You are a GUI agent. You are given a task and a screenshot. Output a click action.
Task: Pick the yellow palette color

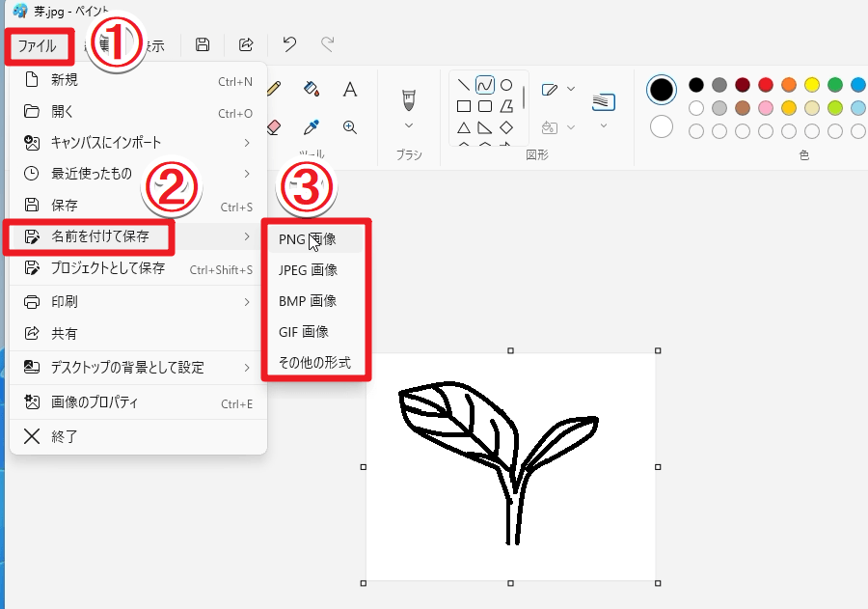tap(812, 85)
